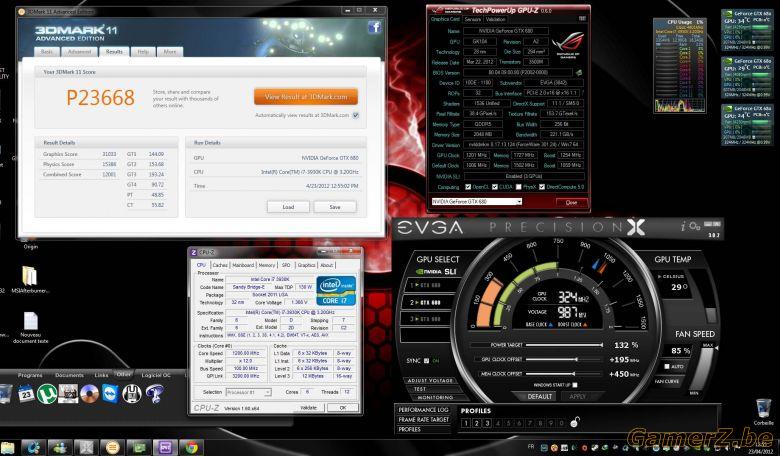
Task: Open the Processor selection dropdown in CPU-Z
Action: [x=248, y=392]
